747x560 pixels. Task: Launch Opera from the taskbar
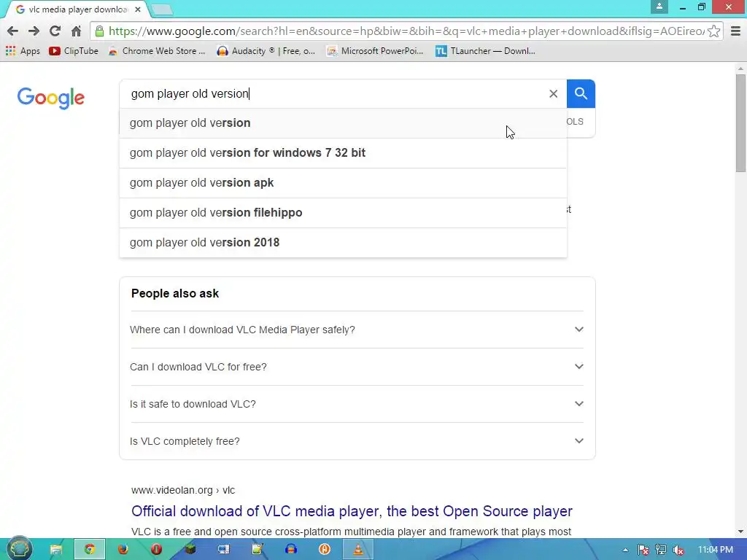156,550
